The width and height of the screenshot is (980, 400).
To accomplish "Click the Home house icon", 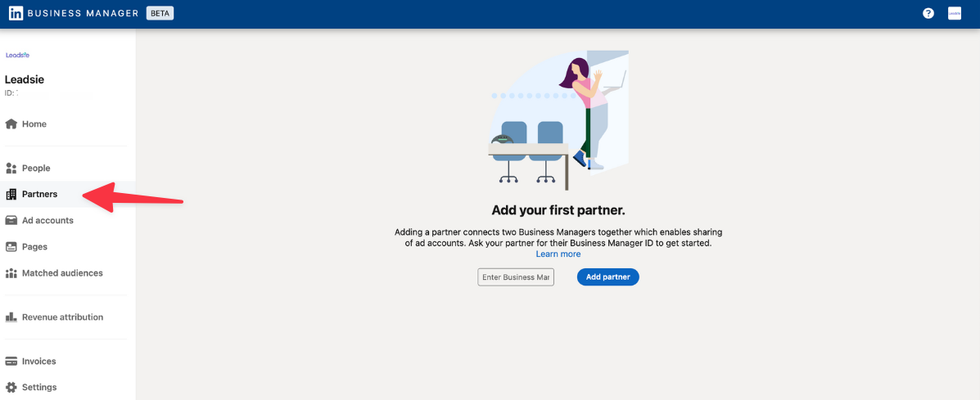I will coord(11,124).
